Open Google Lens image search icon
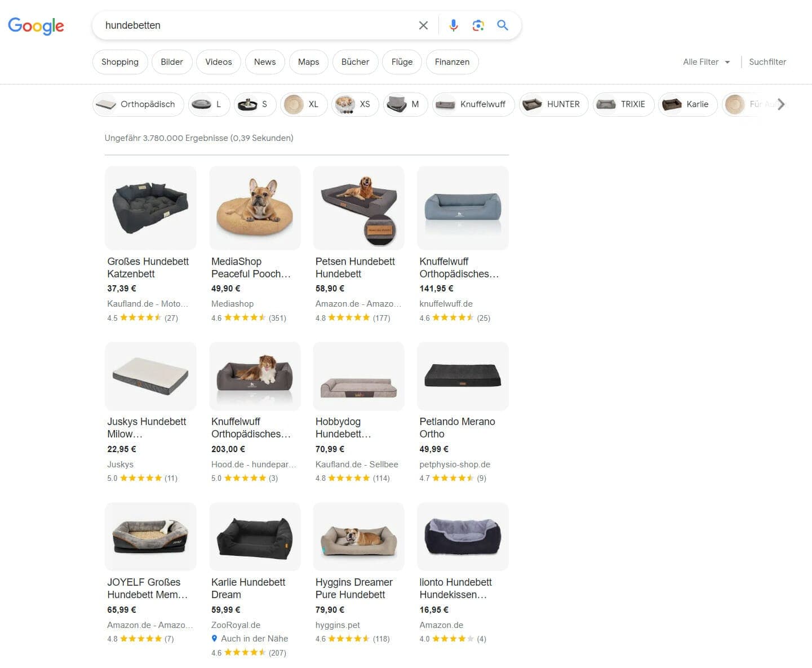Screen dimensions: 812x668 [478, 25]
